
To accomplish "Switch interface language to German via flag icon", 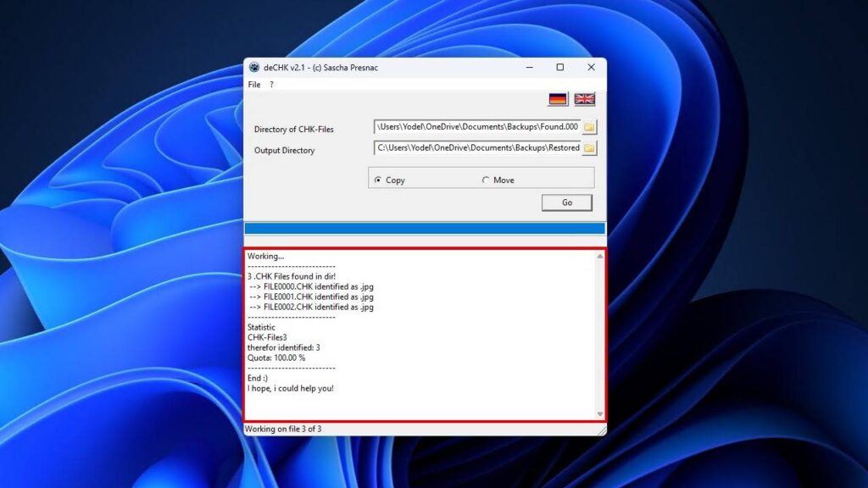I will (x=557, y=98).
